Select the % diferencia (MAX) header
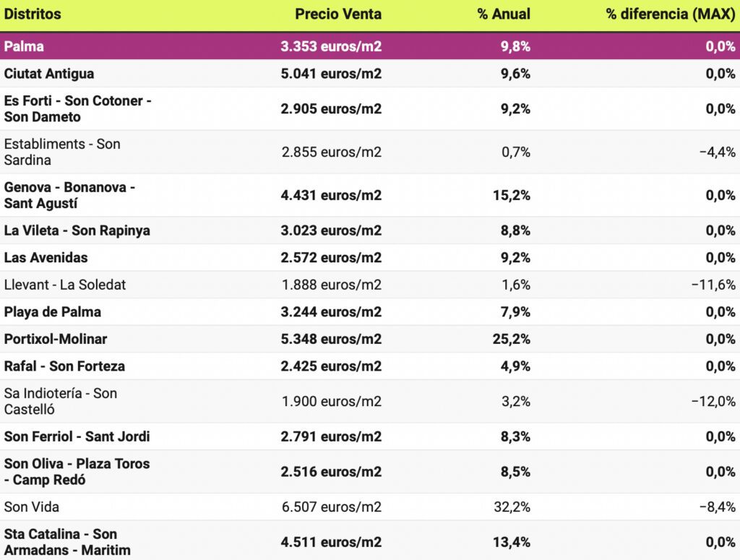The image size is (740, 560). tap(670, 14)
